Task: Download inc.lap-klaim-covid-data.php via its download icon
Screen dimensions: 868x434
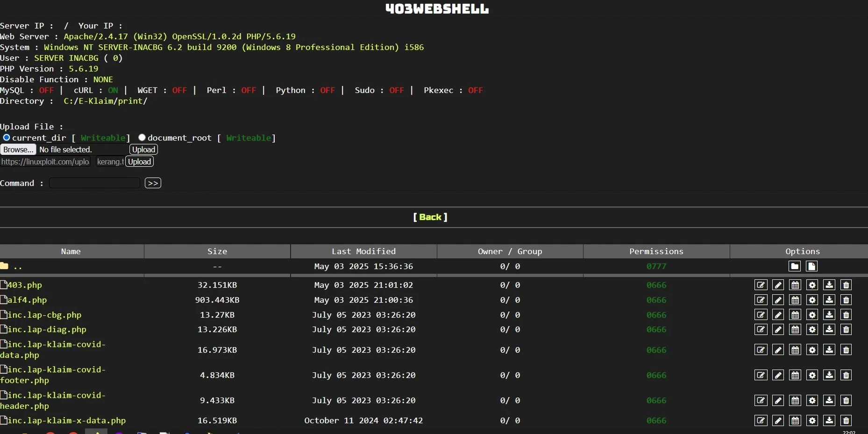Action: coord(829,350)
